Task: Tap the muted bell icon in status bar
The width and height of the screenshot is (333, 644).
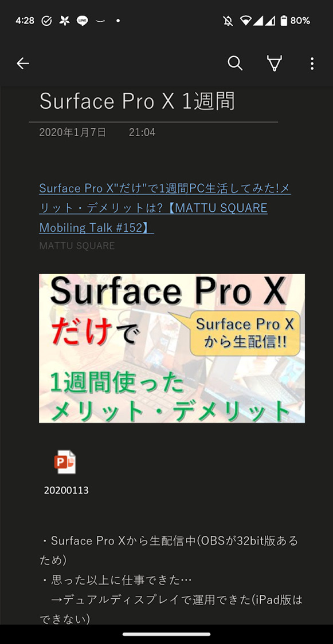Action: tap(228, 21)
